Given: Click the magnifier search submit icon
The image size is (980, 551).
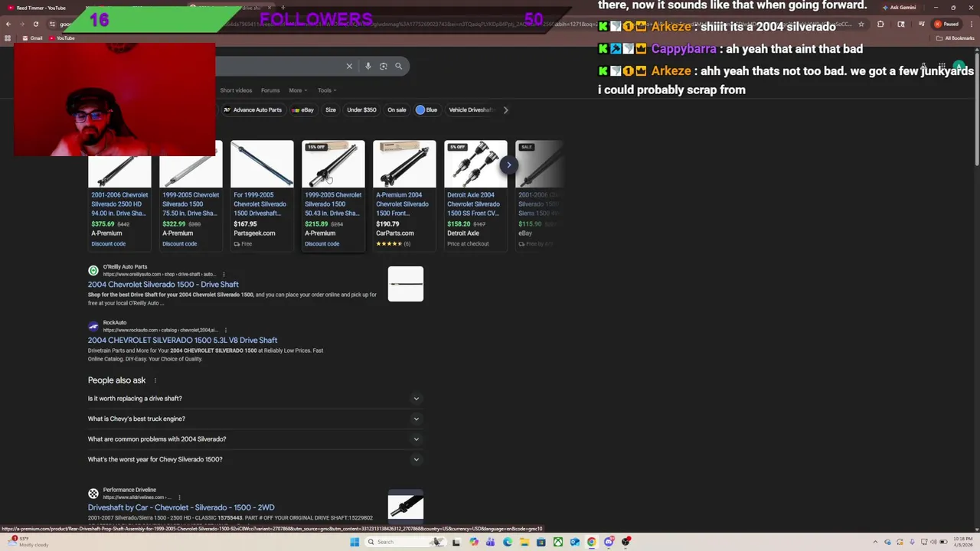Looking at the screenshot, I should (398, 66).
